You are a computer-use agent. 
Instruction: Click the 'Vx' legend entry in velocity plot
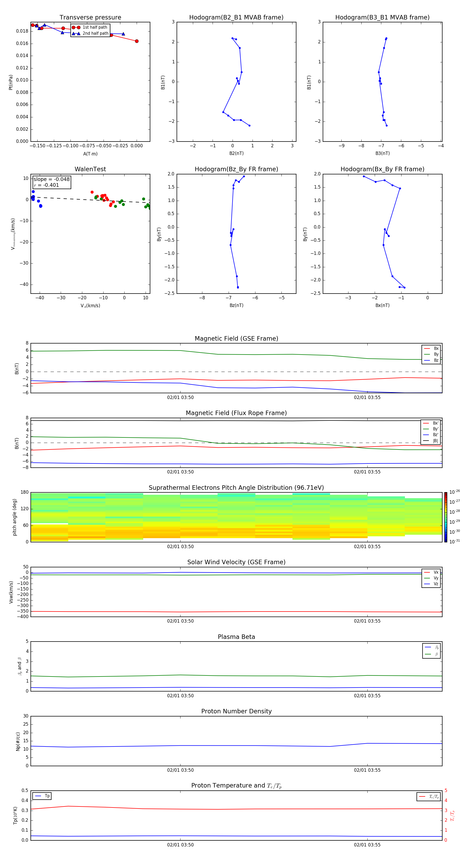pyautogui.click(x=431, y=572)
